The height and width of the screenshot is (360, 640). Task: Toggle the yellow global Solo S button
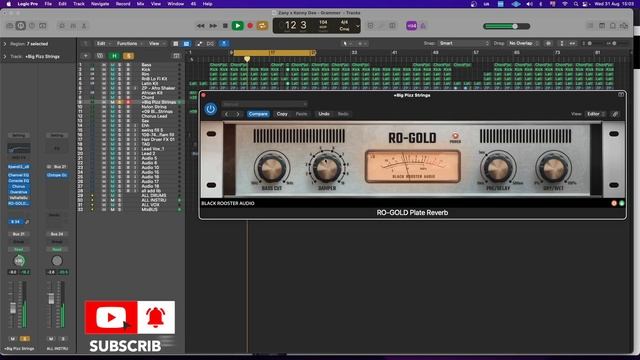click(x=129, y=56)
